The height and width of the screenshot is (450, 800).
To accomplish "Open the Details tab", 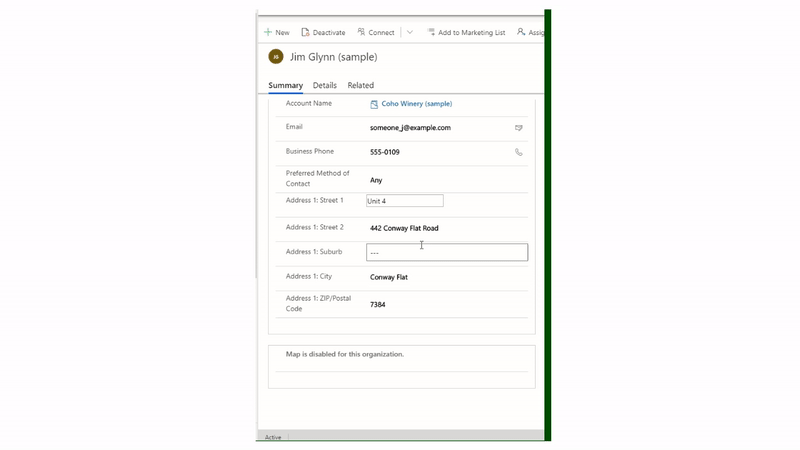I will click(325, 85).
